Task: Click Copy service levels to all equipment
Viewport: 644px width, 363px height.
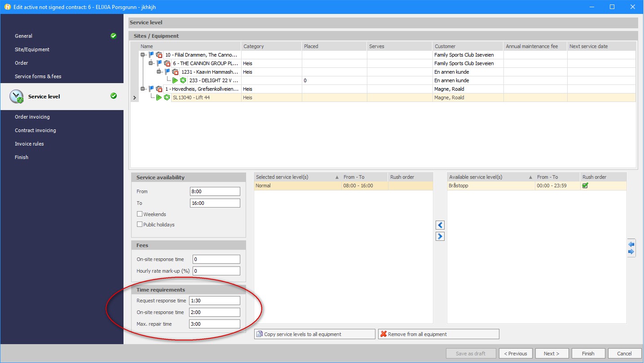Action: coord(314,334)
